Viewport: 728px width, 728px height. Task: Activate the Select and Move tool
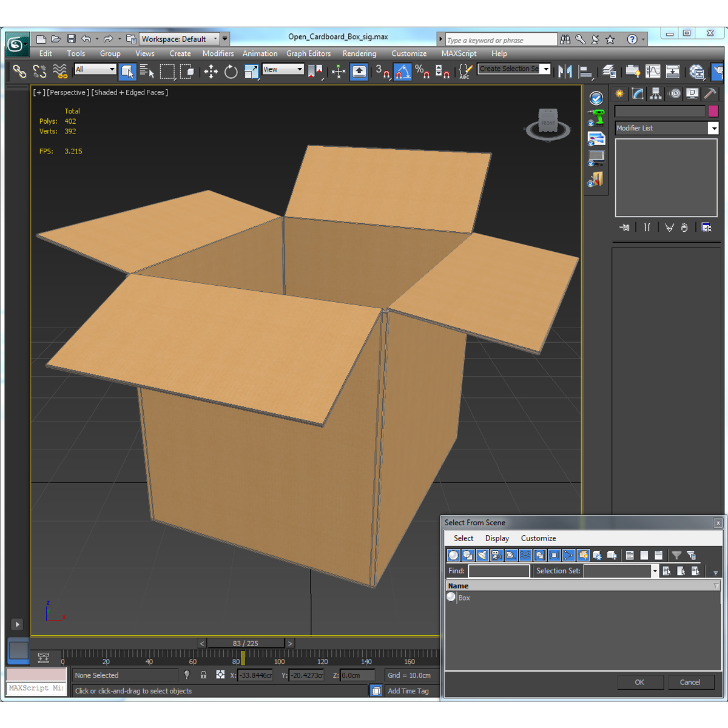(211, 72)
